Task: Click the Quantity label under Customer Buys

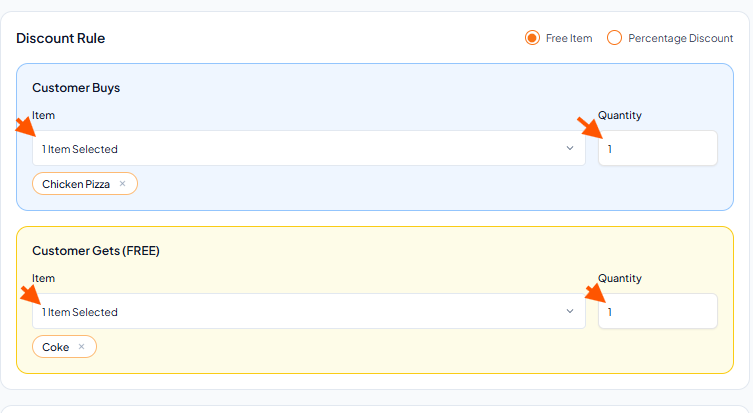Action: click(619, 115)
